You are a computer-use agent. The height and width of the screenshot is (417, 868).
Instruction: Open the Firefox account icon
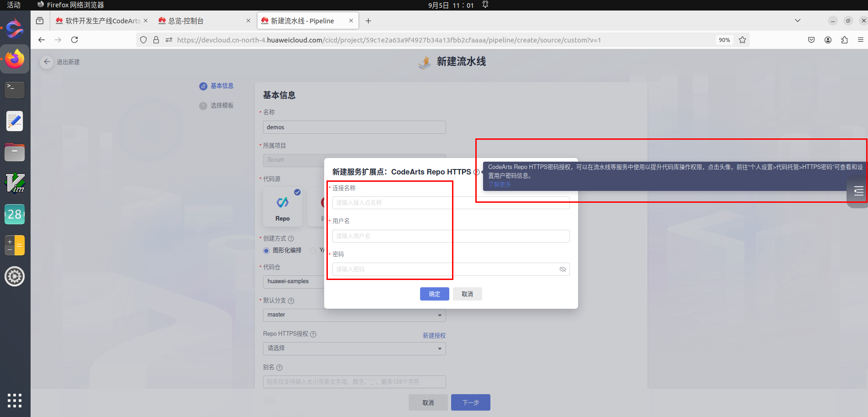tap(828, 40)
